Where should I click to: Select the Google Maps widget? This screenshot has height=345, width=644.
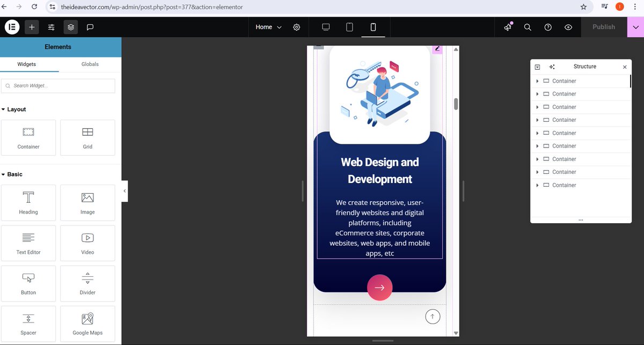[87, 324]
